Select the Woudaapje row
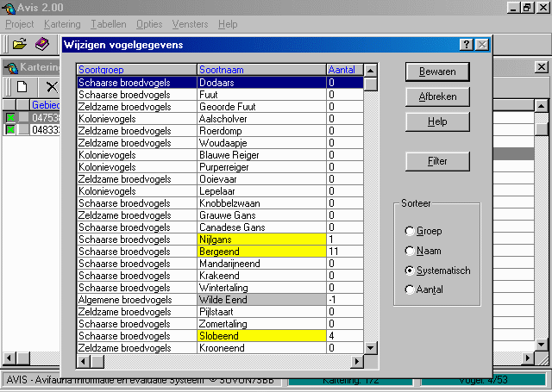The height and width of the screenshot is (392, 552). click(220, 143)
